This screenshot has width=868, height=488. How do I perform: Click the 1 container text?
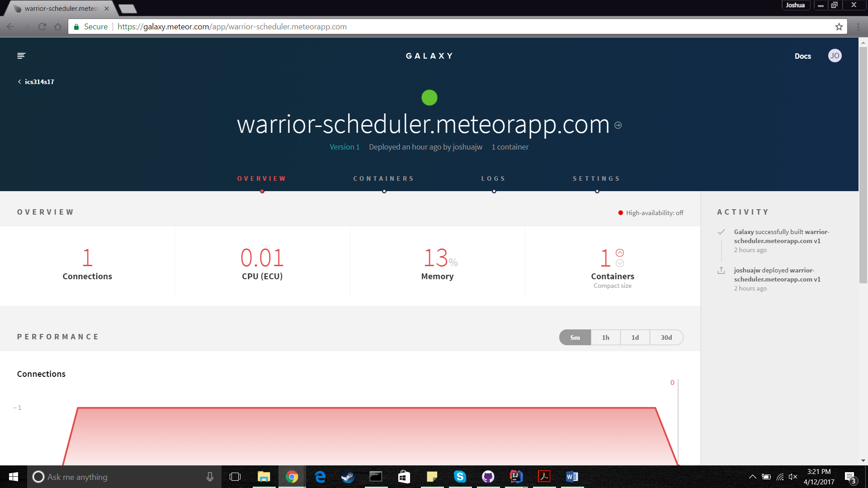[510, 147]
